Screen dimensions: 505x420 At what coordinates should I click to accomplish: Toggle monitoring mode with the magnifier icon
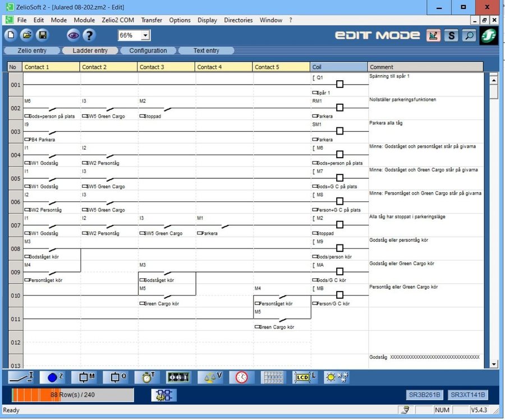coord(469,35)
